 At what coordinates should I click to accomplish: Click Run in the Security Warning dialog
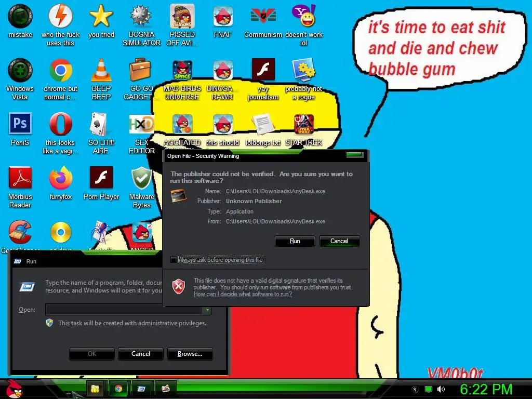pos(295,241)
